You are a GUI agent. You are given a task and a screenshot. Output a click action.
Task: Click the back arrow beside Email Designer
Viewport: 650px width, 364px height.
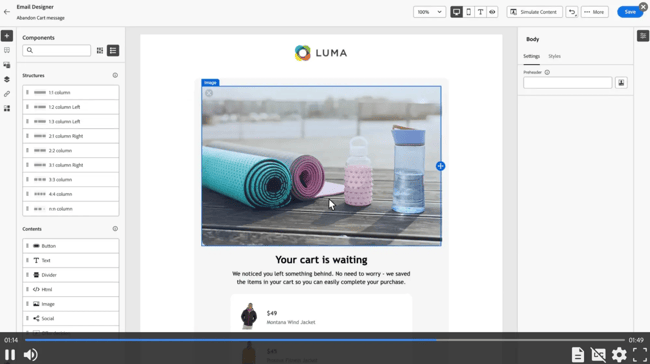(x=7, y=12)
